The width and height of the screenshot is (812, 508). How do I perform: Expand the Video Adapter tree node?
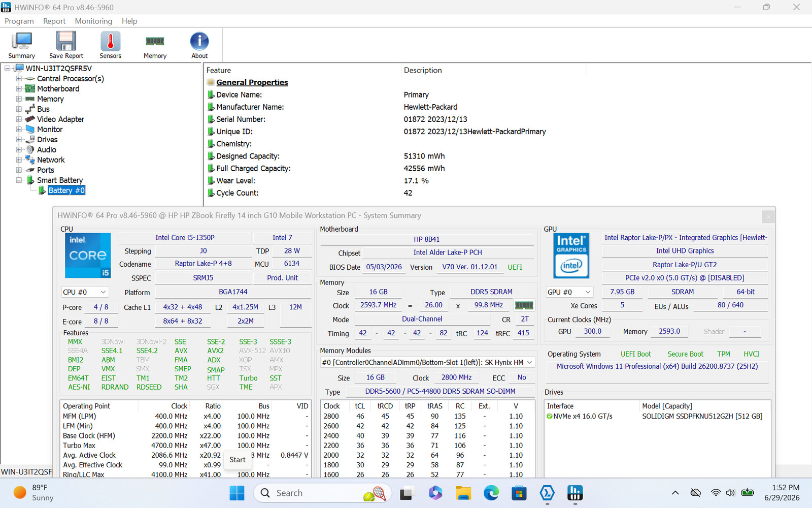pyautogui.click(x=19, y=119)
